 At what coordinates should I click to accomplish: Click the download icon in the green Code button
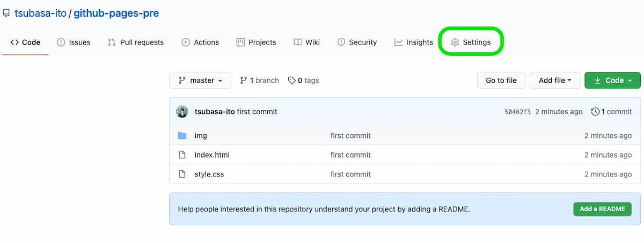(x=597, y=80)
